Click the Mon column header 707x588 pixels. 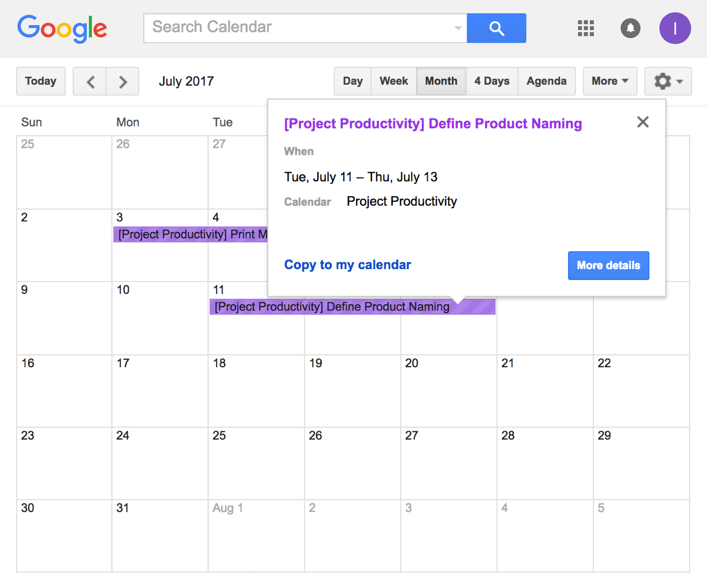[127, 122]
